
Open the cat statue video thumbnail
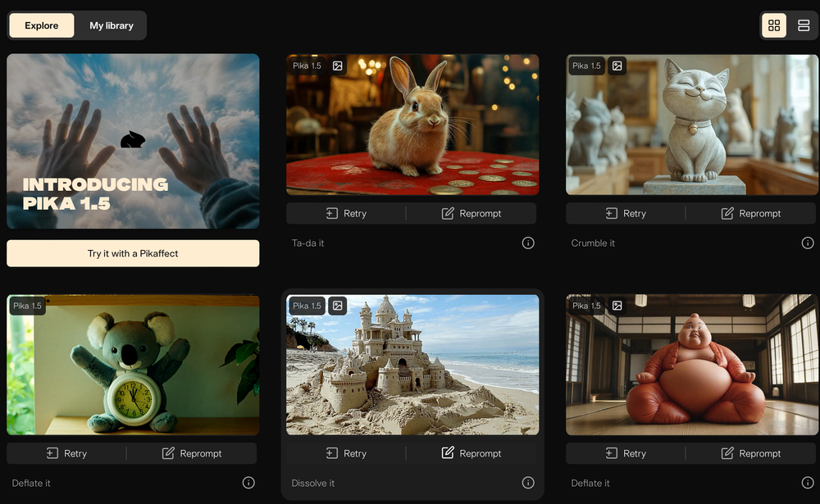[x=692, y=131]
